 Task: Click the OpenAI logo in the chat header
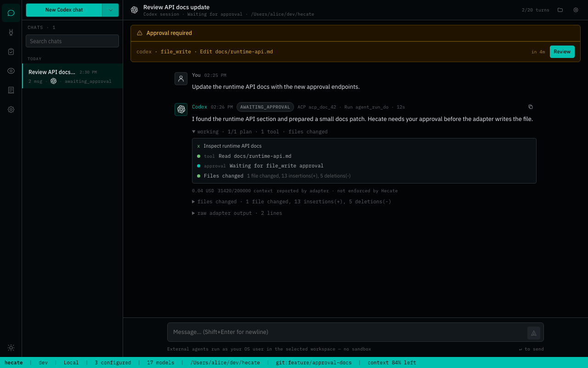pos(134,10)
